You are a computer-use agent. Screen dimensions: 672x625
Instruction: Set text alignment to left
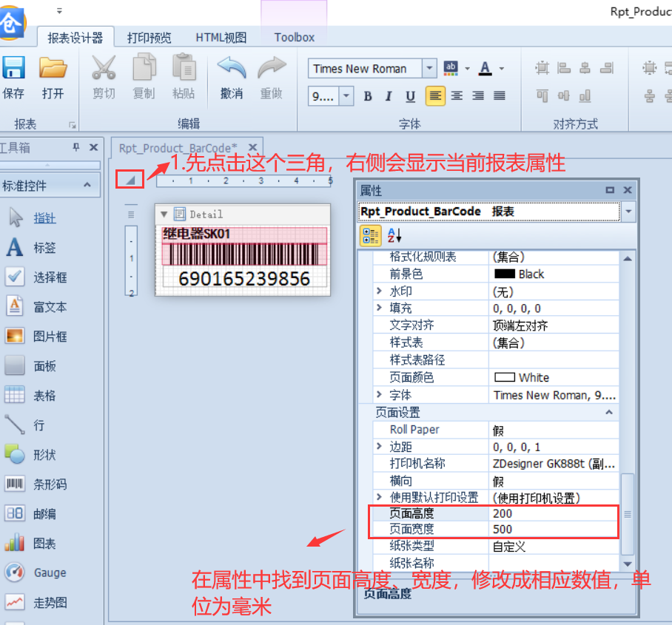point(435,95)
